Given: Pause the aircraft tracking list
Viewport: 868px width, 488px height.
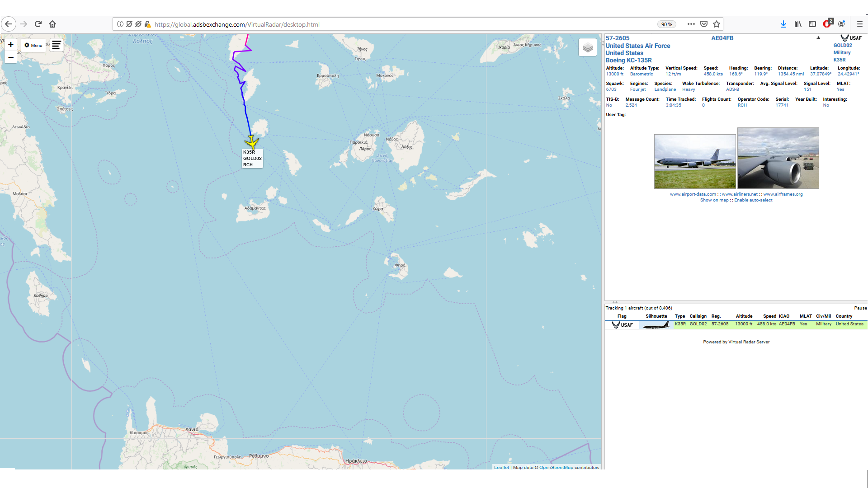Looking at the screenshot, I should tap(860, 308).
